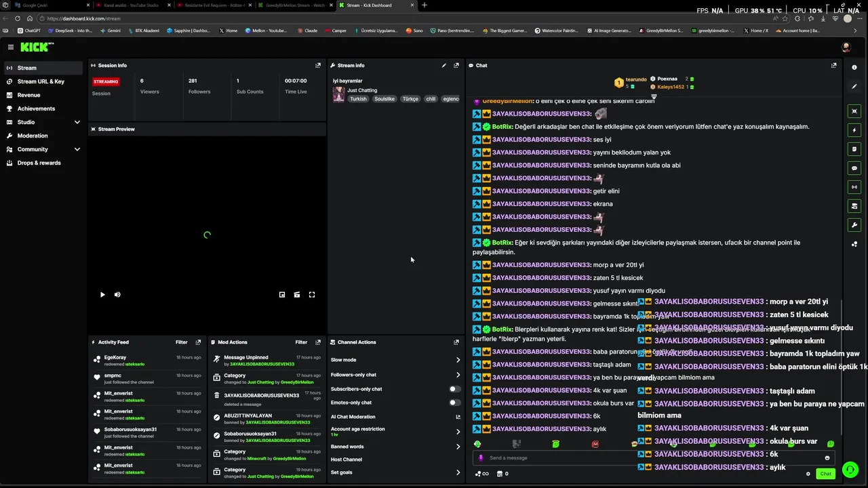The image size is (868, 488).
Task: Open Followers-only chat options arrow
Action: tap(458, 375)
